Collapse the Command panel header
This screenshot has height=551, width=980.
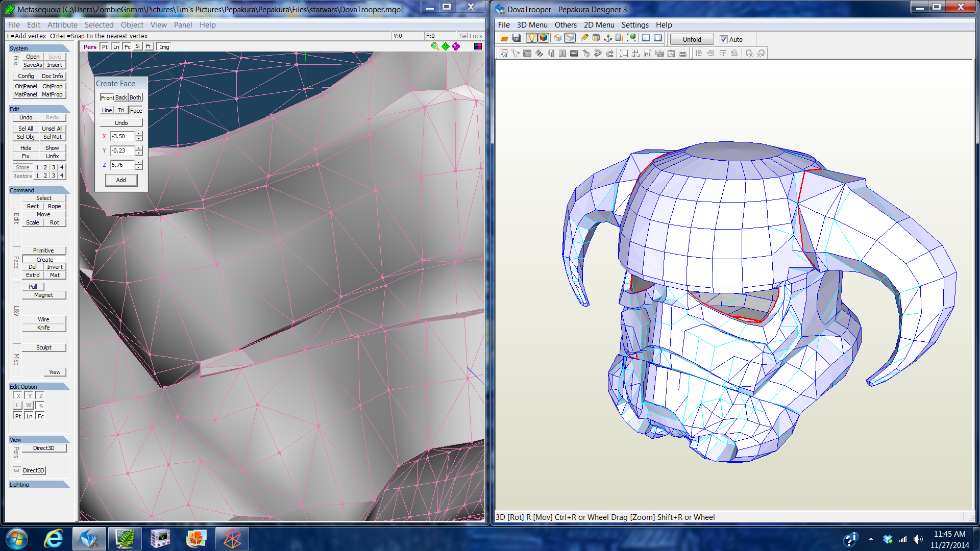pyautogui.click(x=39, y=190)
